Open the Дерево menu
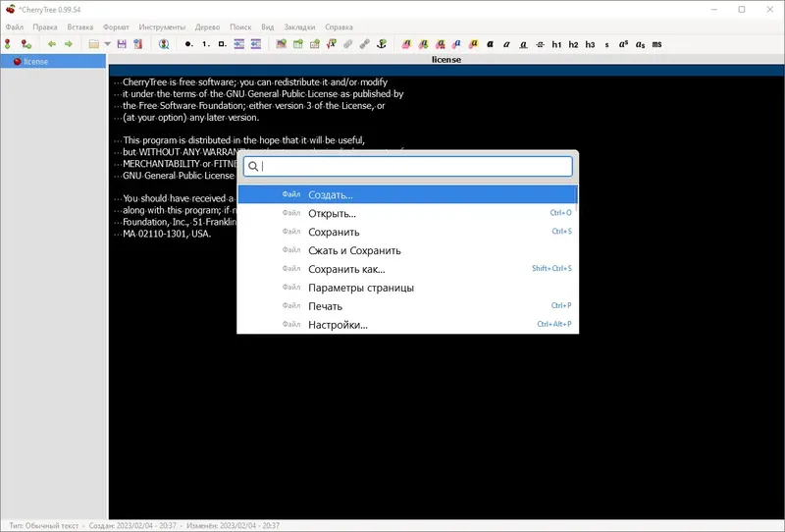Viewport: 785px width, 532px height. point(207,27)
